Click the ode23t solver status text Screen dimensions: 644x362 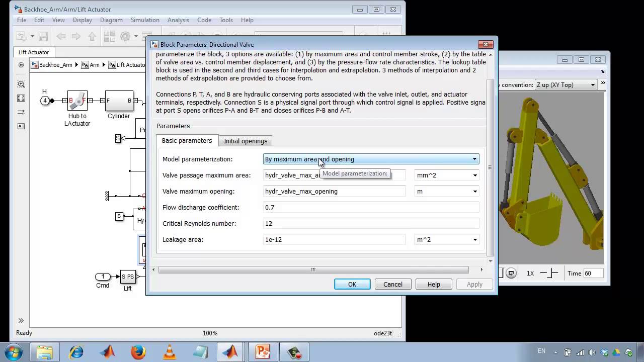382,333
